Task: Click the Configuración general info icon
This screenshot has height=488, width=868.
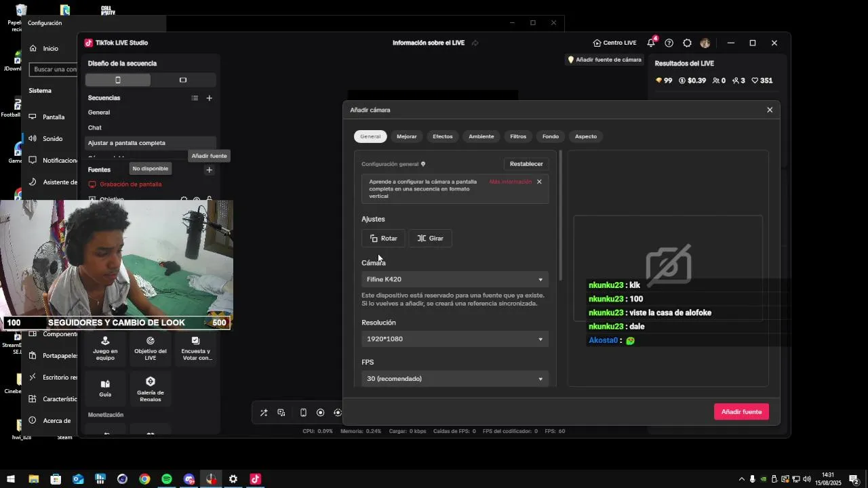Action: click(x=423, y=164)
